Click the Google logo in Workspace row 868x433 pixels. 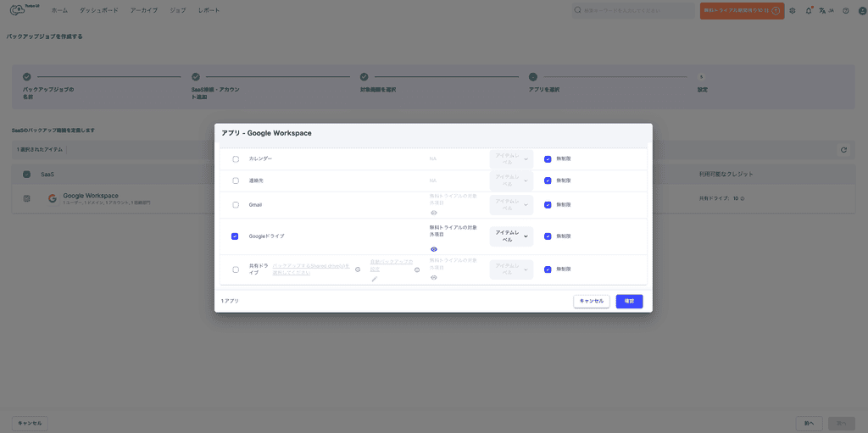point(53,198)
